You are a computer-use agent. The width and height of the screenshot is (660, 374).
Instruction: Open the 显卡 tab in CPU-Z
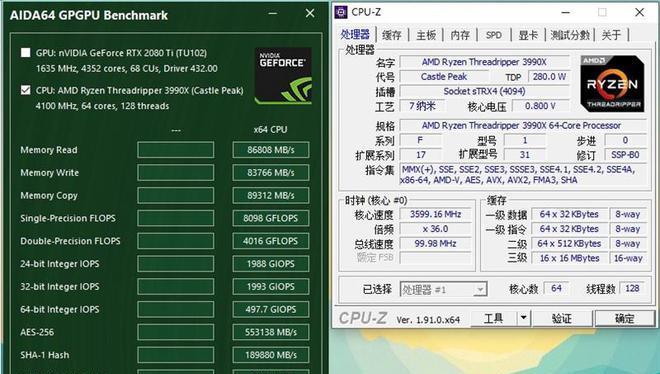tap(528, 35)
